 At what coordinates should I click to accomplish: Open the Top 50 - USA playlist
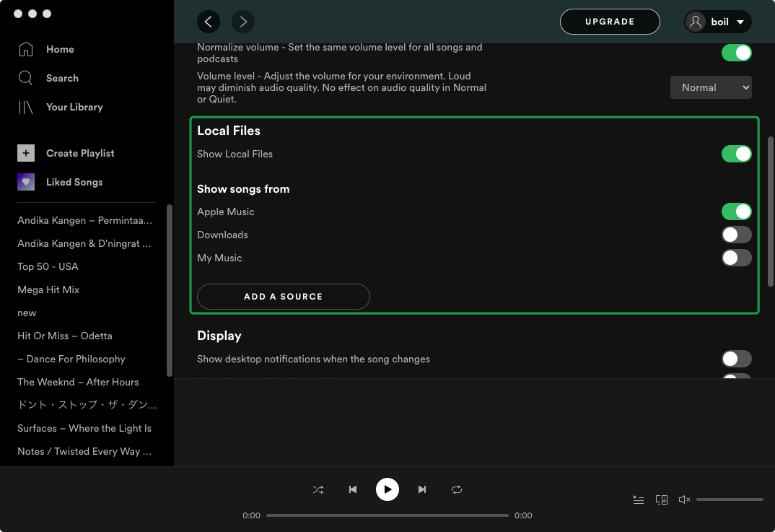click(48, 266)
